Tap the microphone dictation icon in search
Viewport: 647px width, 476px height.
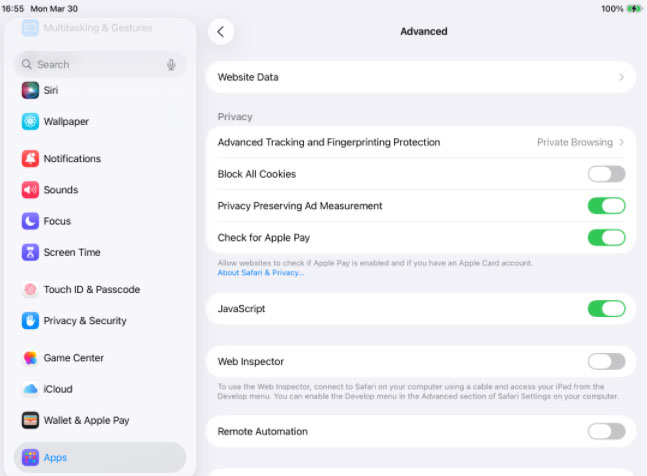click(x=171, y=64)
